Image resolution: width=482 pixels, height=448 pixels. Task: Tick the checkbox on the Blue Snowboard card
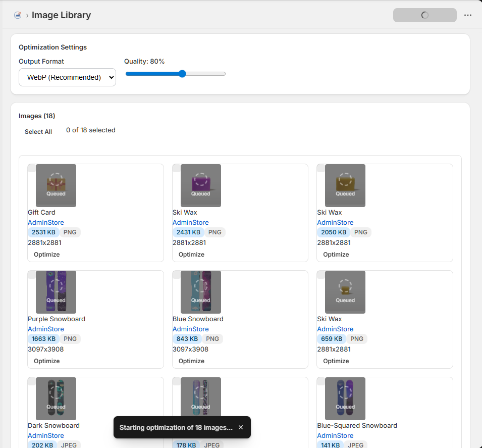coord(177,274)
